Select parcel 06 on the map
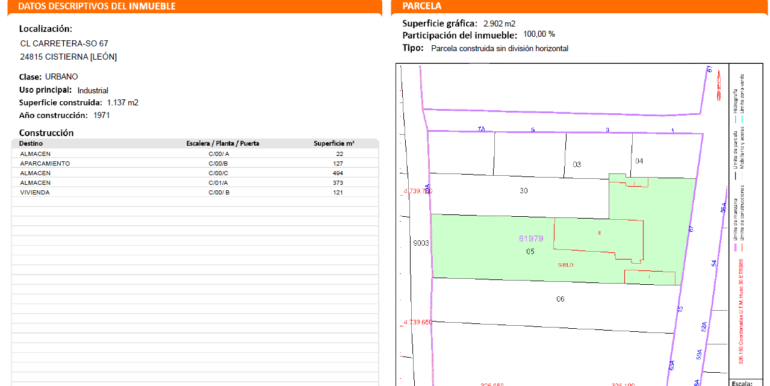Screen dimensions: 770x386 coord(560,299)
